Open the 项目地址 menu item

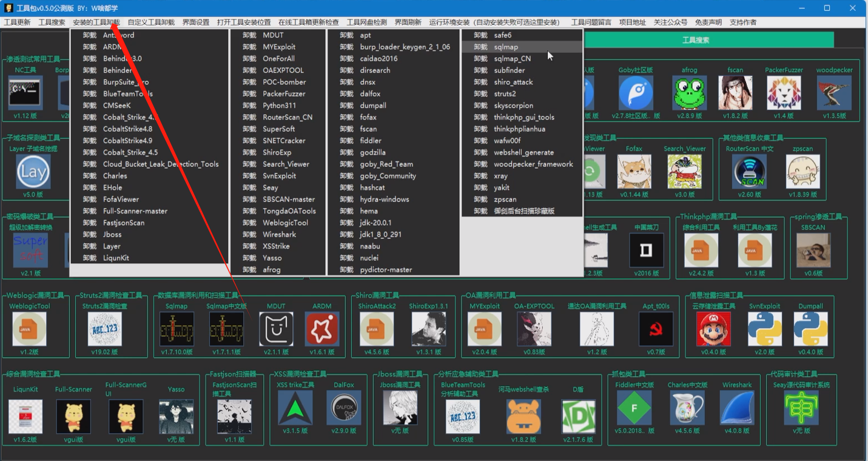pos(632,22)
